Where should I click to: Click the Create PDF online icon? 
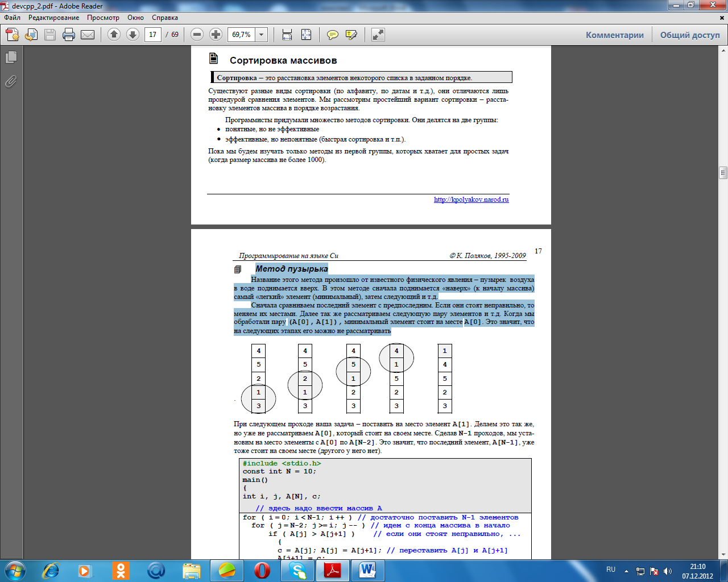point(13,35)
